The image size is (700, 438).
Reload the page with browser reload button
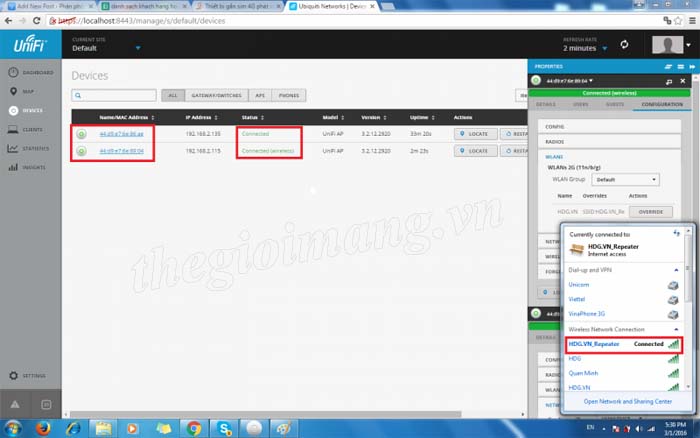coord(37,21)
